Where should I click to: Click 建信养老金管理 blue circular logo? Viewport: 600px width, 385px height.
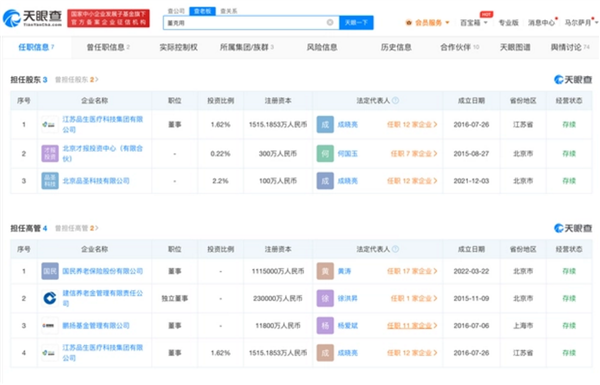50,298
